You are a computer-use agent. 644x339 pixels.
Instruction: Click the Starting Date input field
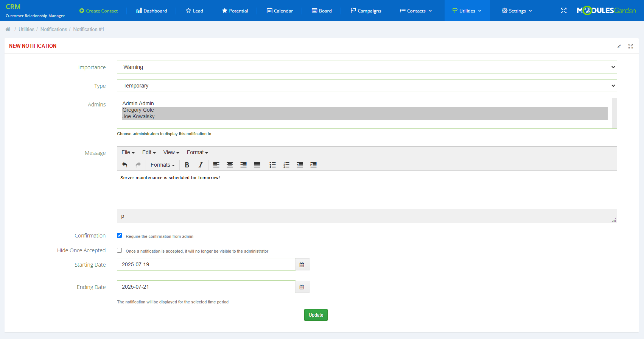[206, 264]
